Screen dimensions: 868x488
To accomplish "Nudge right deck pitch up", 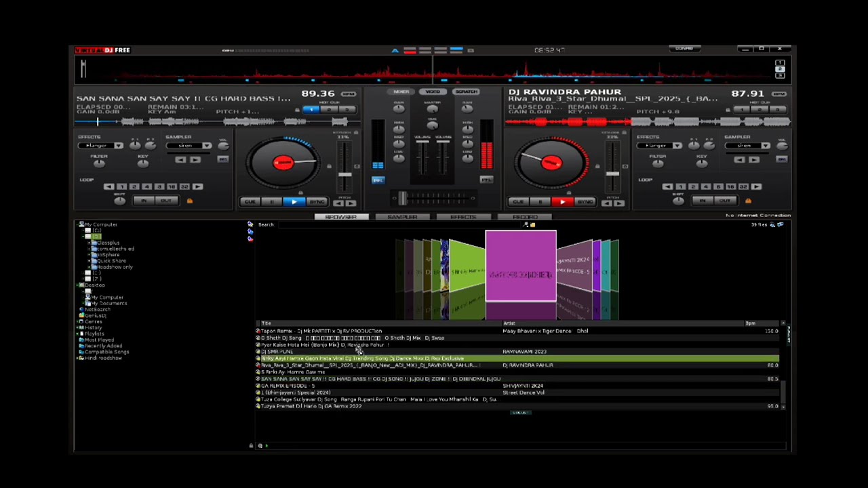I will (x=619, y=203).
